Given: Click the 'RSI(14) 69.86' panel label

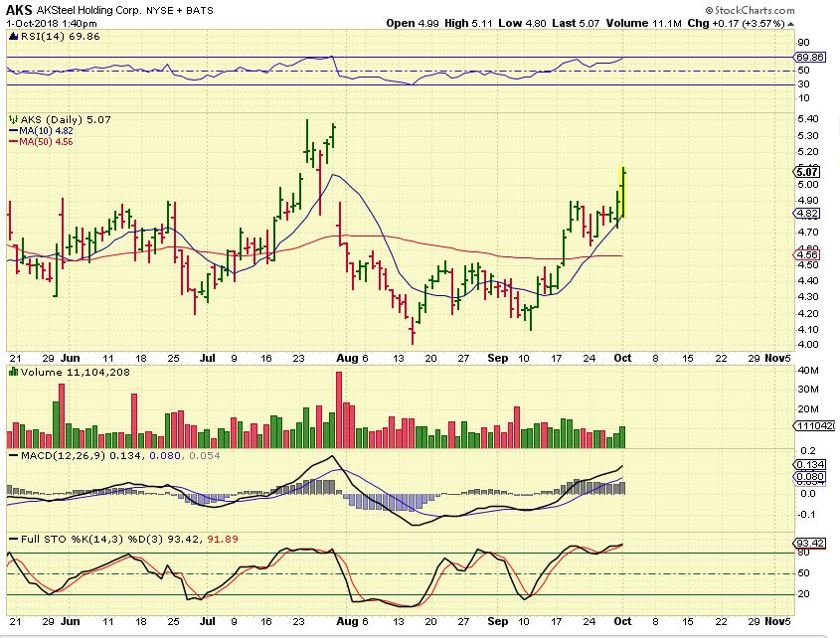Looking at the screenshot, I should click(x=60, y=37).
